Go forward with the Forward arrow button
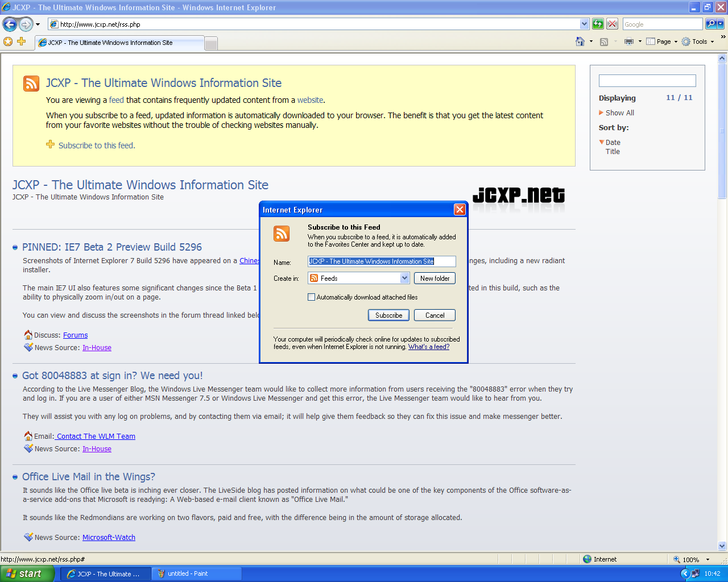This screenshot has height=582, width=728. coord(26,24)
